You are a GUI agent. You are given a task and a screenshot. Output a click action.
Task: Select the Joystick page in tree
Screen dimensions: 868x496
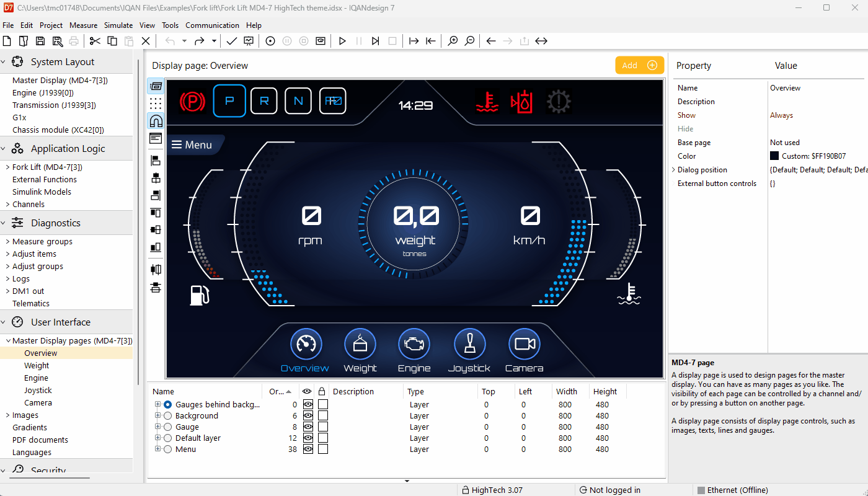pos(38,391)
